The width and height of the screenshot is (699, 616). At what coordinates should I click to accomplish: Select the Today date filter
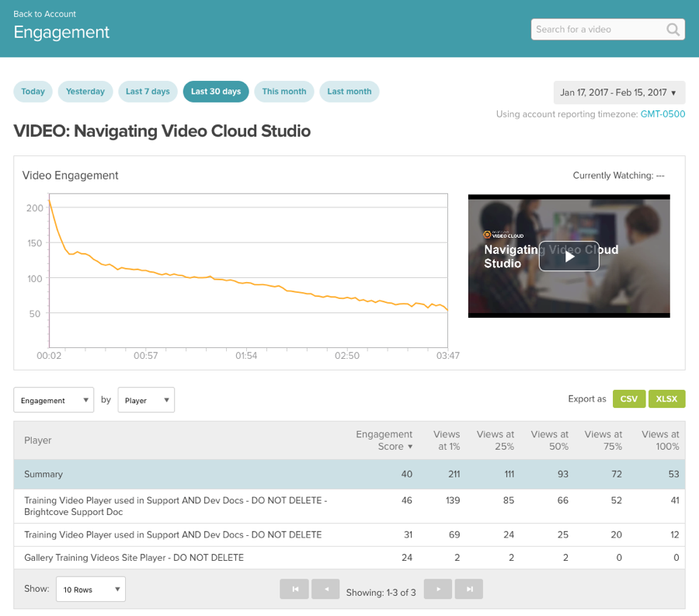coord(33,92)
